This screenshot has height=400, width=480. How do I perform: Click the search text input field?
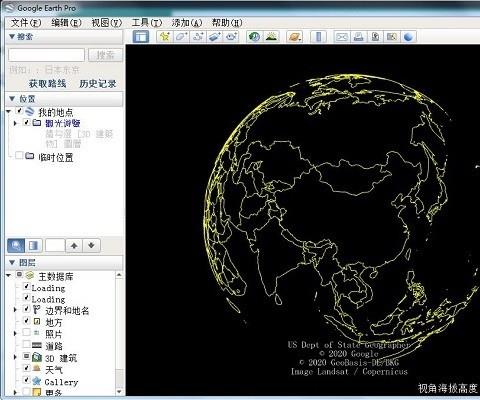coord(46,55)
